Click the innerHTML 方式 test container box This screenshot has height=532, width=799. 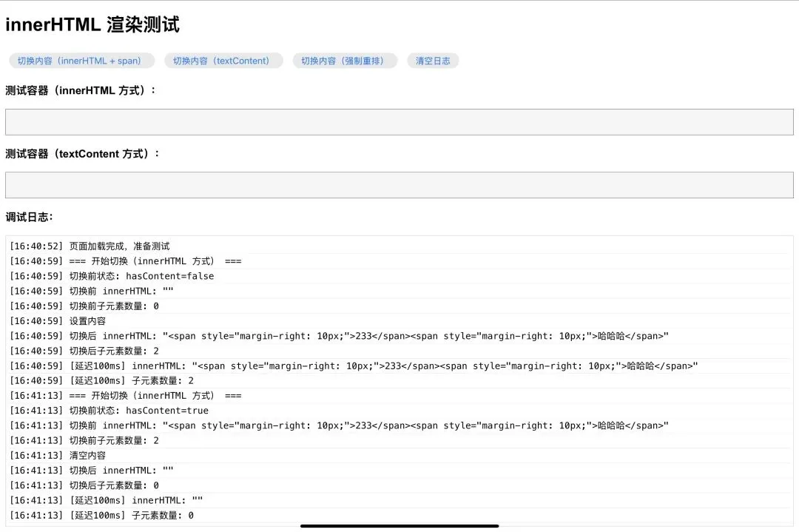click(399, 122)
